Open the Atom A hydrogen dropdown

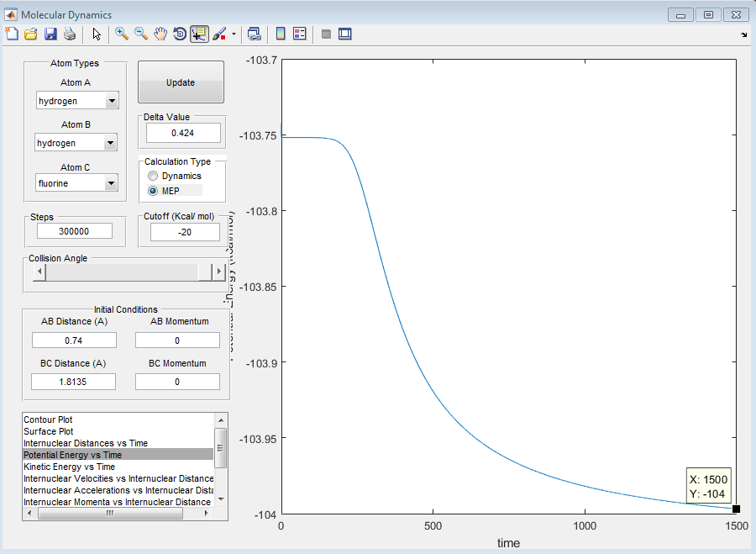pyautogui.click(x=77, y=101)
